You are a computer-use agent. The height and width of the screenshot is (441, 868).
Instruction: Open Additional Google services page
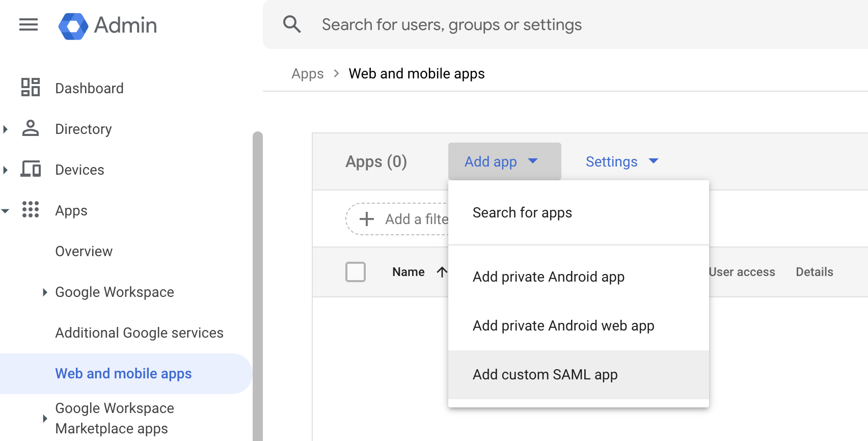[x=139, y=333]
